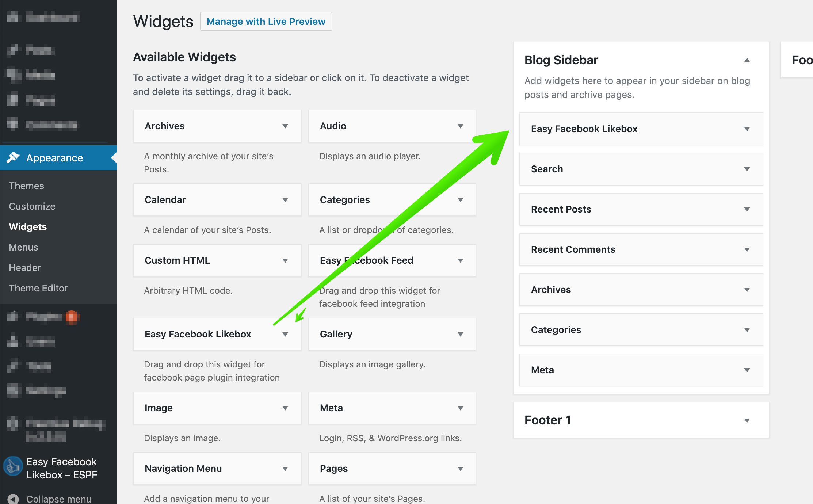Open the Theme Editor menu item

[38, 288]
